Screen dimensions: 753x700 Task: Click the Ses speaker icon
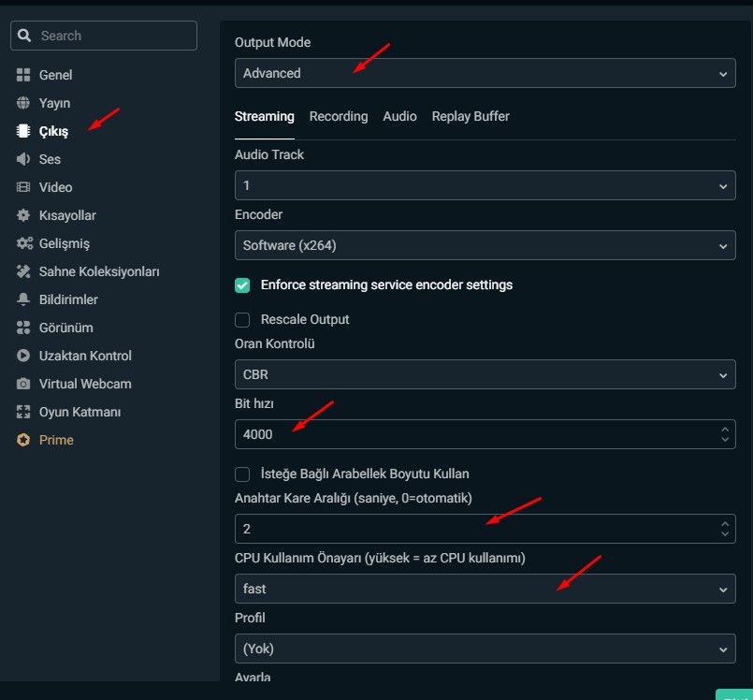tap(23, 159)
